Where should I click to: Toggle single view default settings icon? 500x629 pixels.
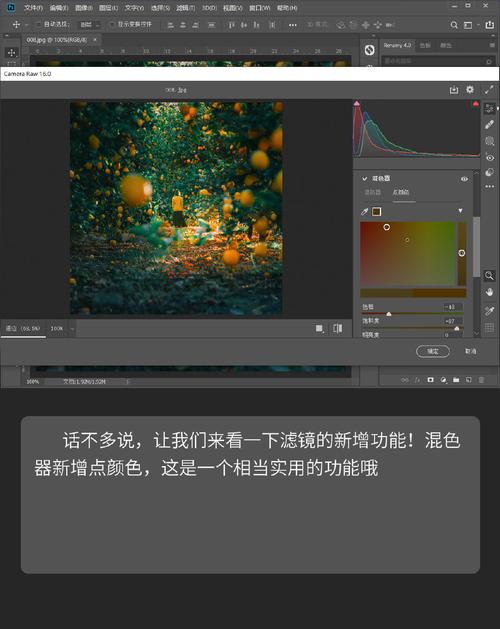319,329
